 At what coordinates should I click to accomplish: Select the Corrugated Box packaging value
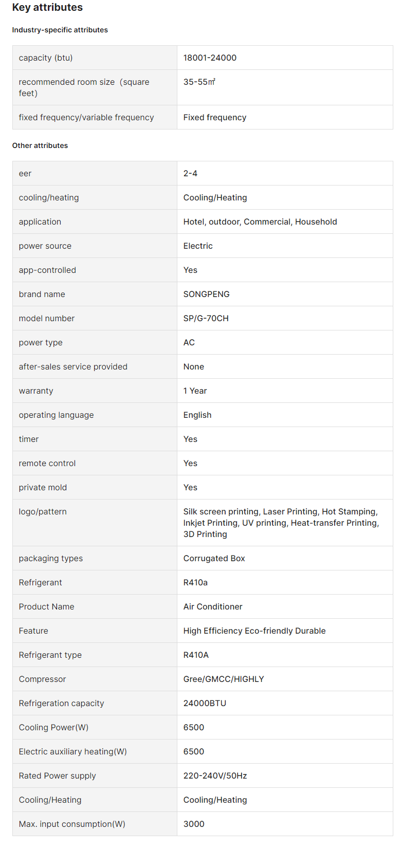[x=214, y=558]
